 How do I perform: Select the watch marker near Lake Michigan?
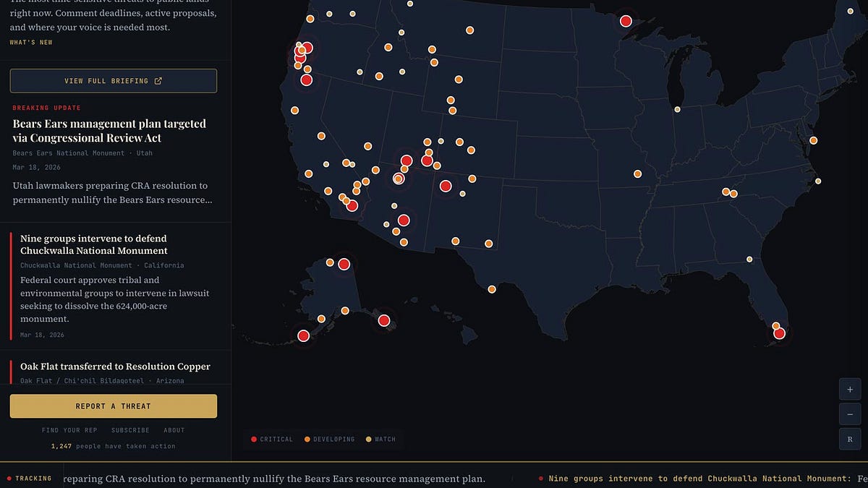point(678,109)
